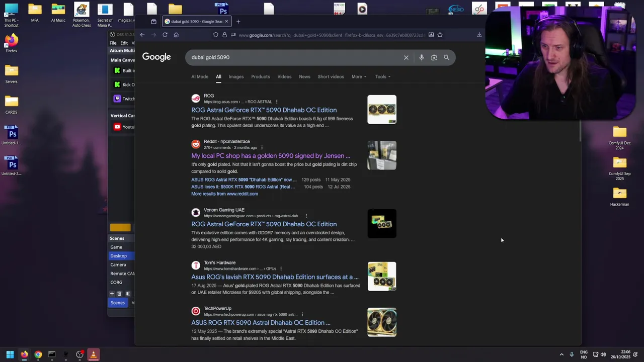
Task: Open a new Firefox tab
Action: (x=238, y=22)
